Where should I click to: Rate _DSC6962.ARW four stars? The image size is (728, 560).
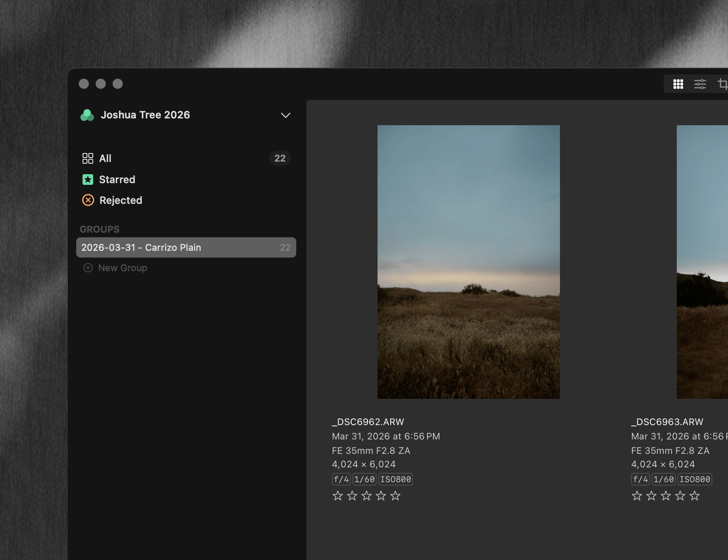pyautogui.click(x=381, y=496)
